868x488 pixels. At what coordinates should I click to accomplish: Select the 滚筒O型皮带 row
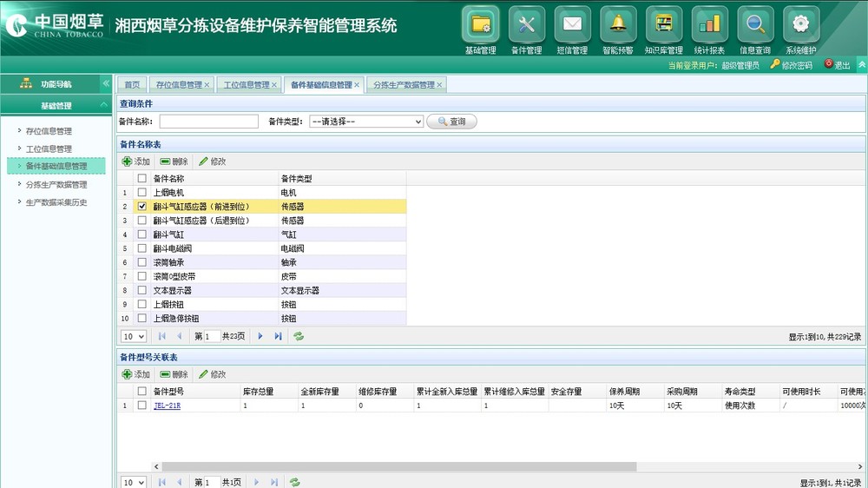262,276
